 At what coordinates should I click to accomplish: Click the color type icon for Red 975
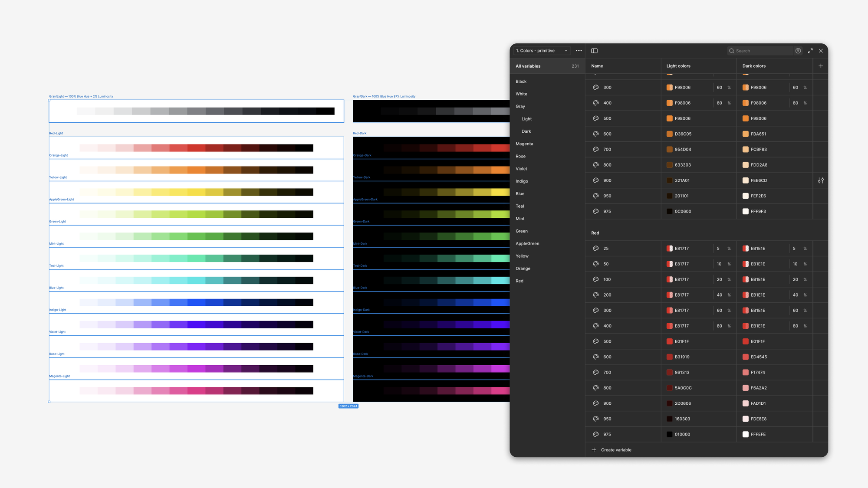[x=596, y=434]
